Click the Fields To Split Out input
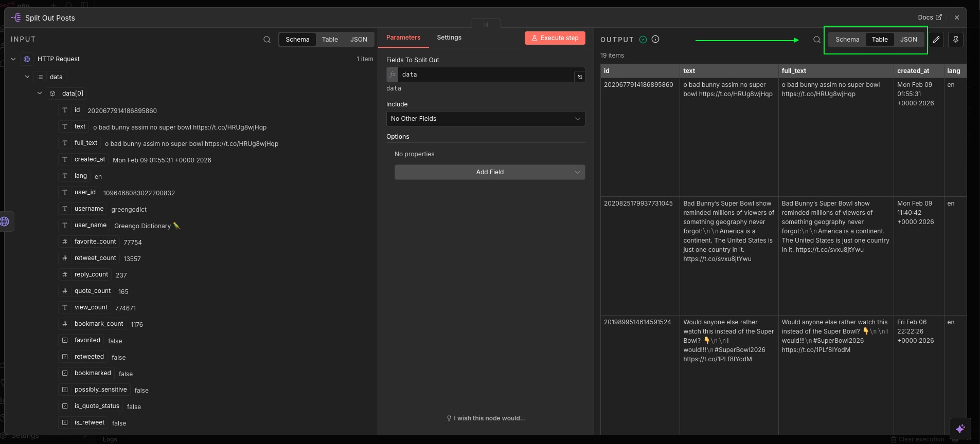The width and height of the screenshot is (980, 444). (x=485, y=75)
